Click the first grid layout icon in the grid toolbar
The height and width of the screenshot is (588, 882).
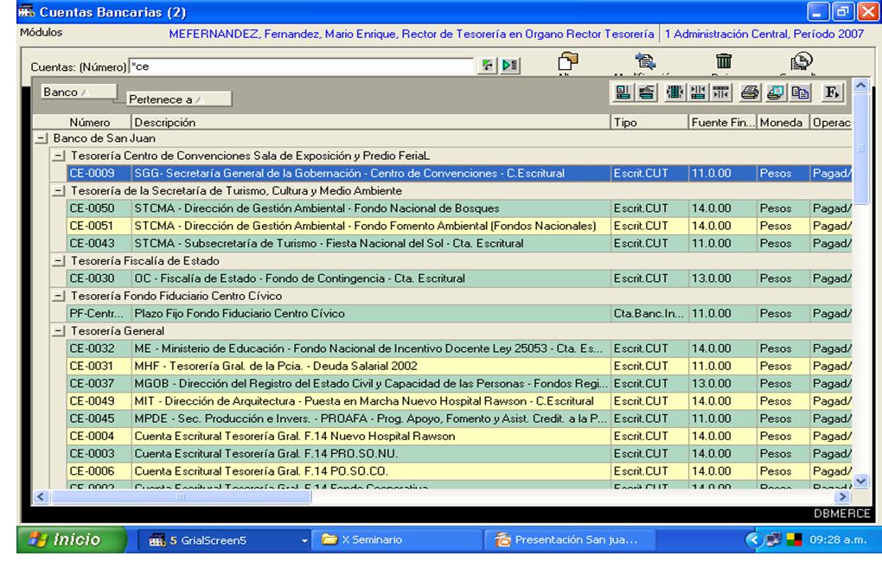click(623, 93)
